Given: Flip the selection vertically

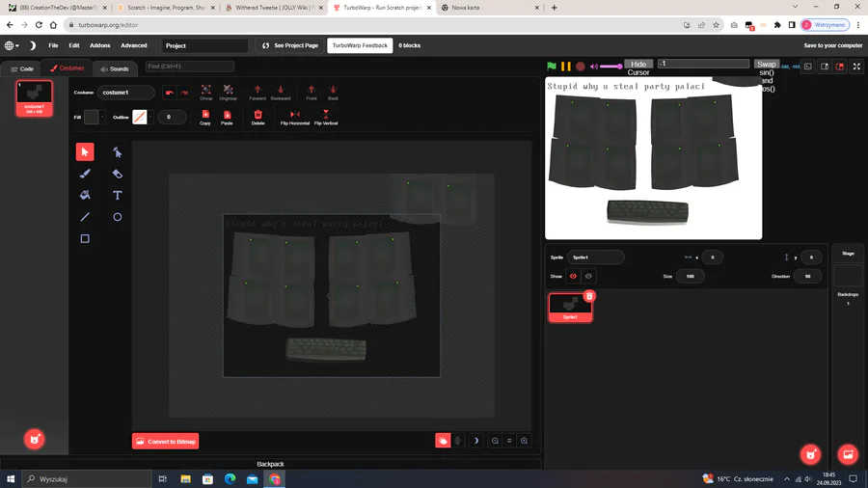Looking at the screenshot, I should 326,118.
